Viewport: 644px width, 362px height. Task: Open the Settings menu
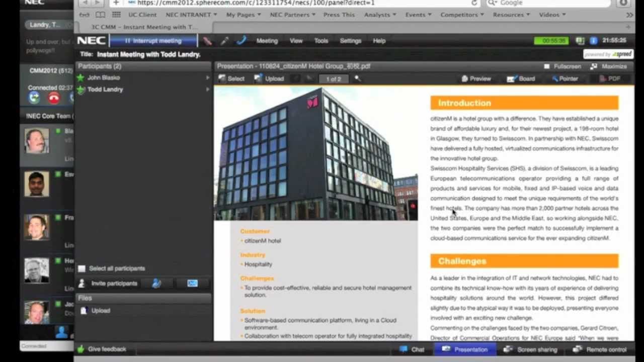click(x=351, y=41)
